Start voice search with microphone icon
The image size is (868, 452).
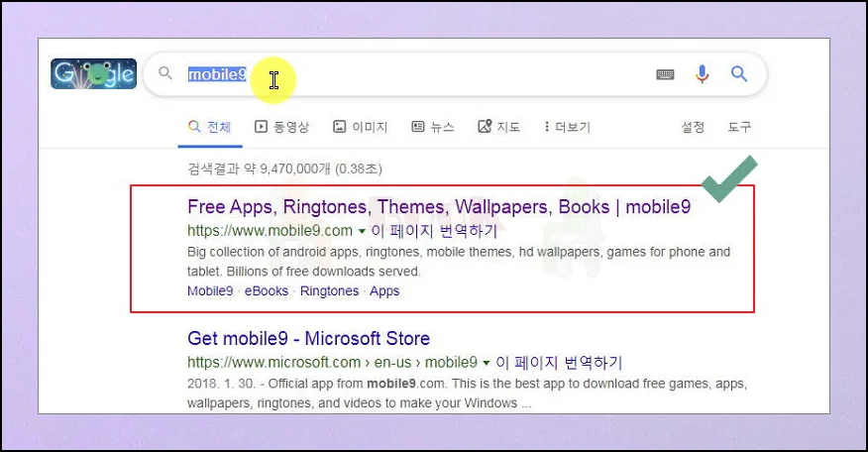(702, 73)
